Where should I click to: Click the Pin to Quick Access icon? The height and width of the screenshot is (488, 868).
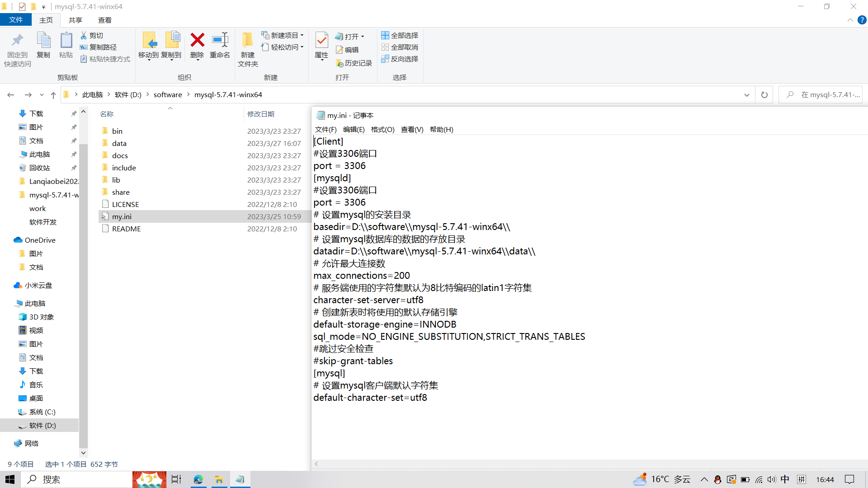[17, 41]
